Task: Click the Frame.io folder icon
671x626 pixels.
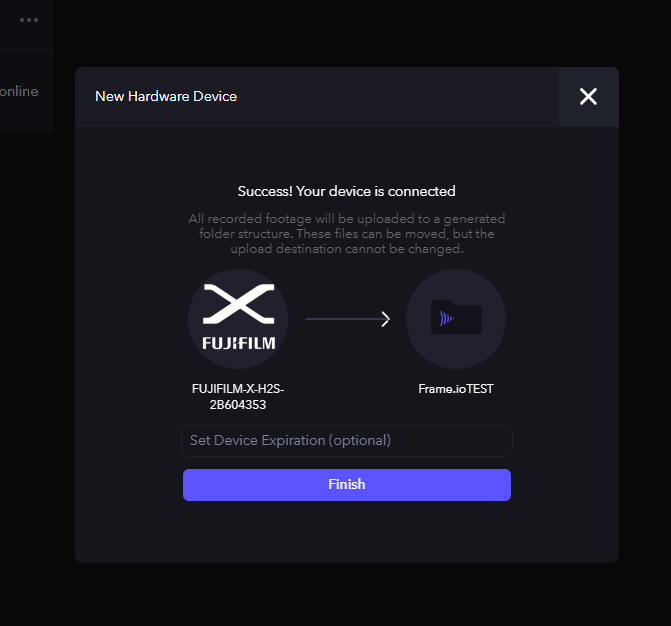Action: 456,319
